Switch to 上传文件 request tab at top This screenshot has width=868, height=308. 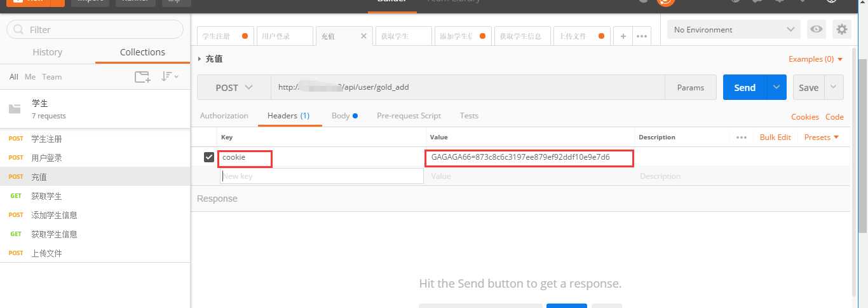582,36
